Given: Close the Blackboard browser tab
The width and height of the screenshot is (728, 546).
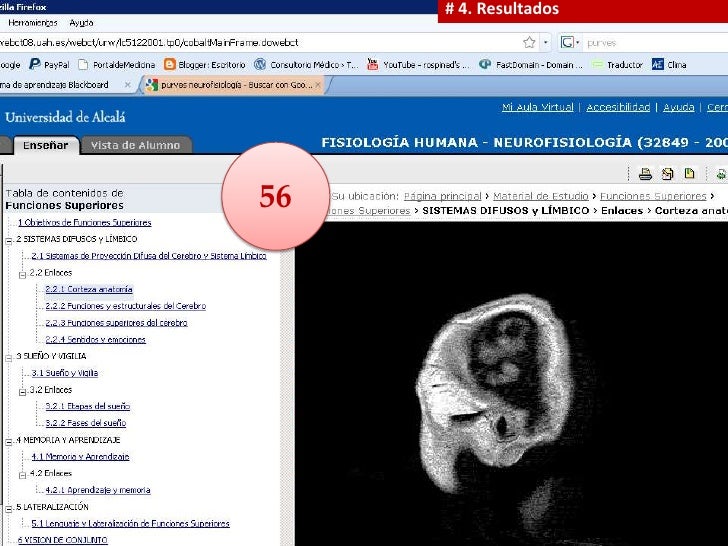Looking at the screenshot, I should pos(128,85).
